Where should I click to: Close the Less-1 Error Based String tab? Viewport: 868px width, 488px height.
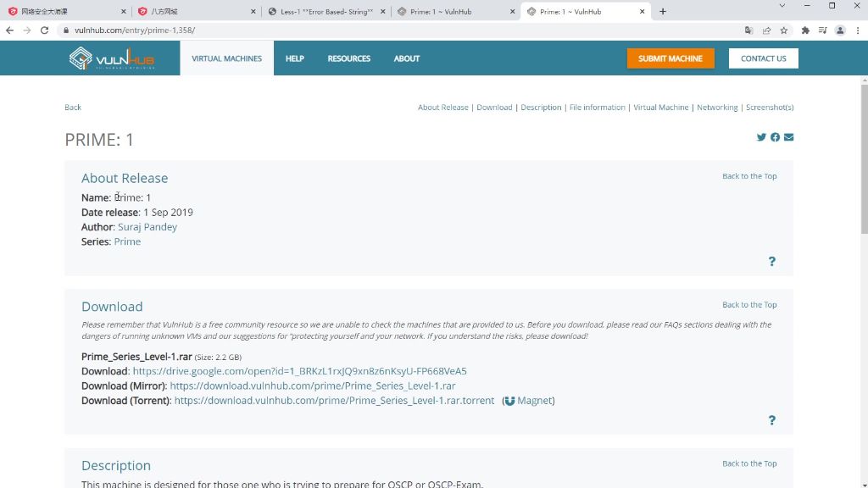click(x=382, y=11)
